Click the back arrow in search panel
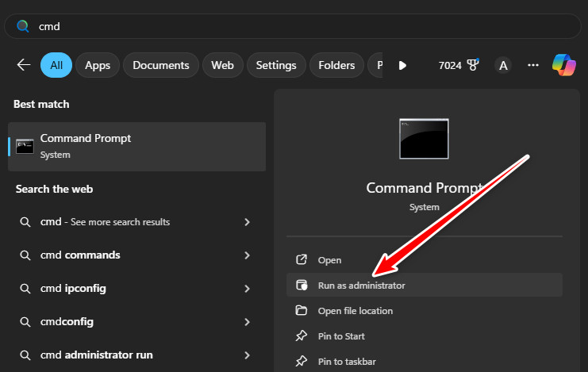Image resolution: width=588 pixels, height=372 pixels. 24,65
